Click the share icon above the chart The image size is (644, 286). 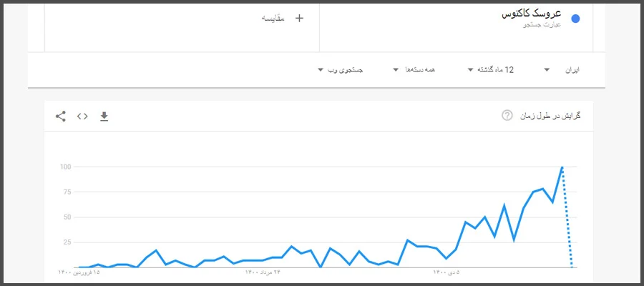[61, 116]
